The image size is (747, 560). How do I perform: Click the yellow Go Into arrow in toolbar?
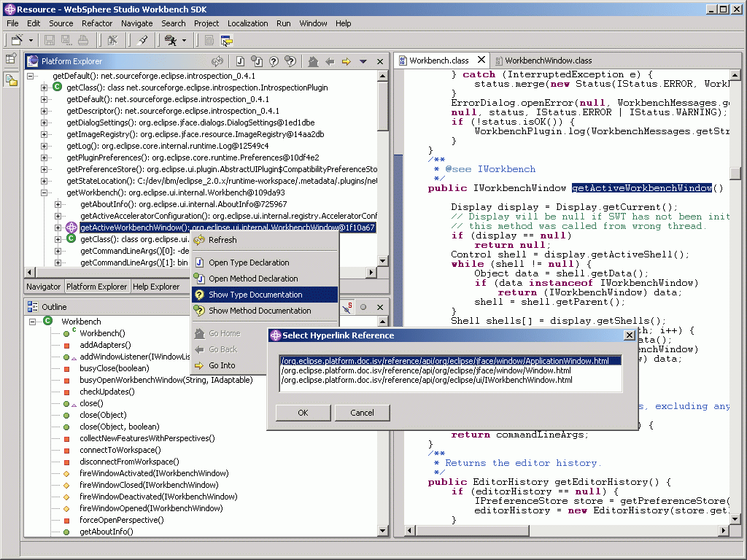[x=347, y=61]
